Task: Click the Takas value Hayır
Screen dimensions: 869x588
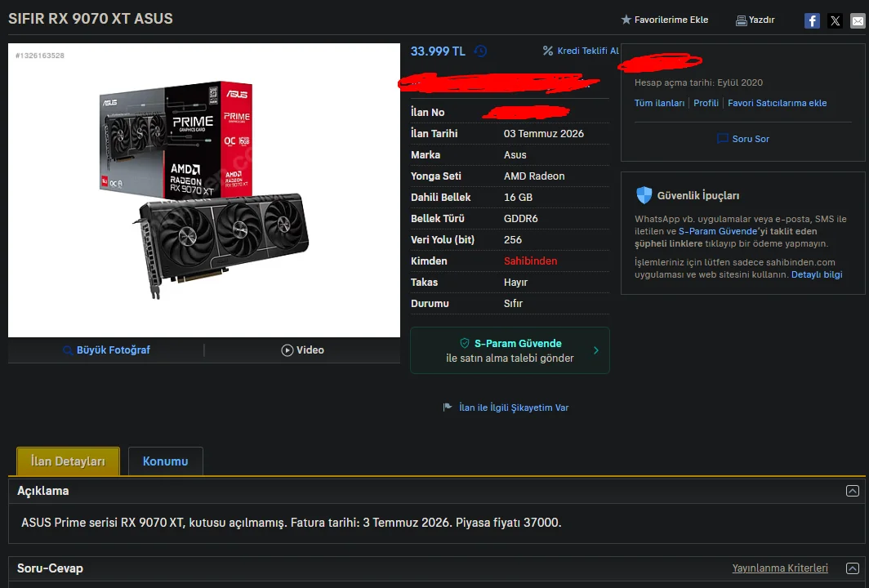Action: 515,282
